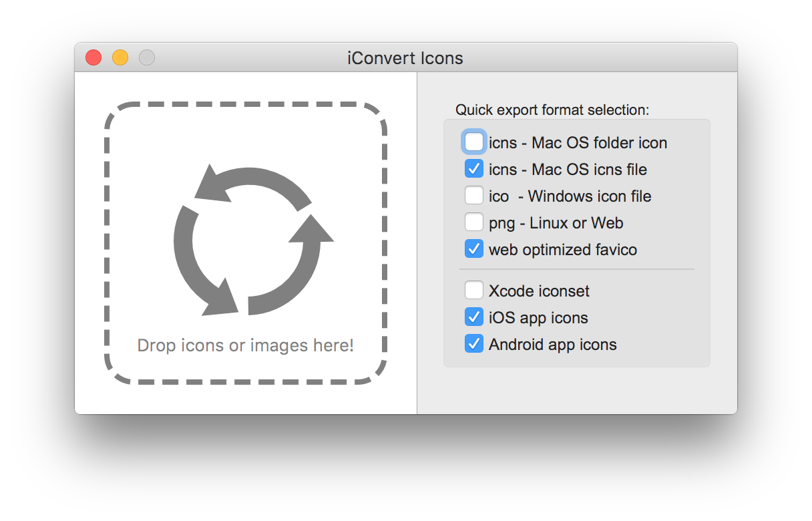Check the Xcode iconset box

click(x=474, y=291)
